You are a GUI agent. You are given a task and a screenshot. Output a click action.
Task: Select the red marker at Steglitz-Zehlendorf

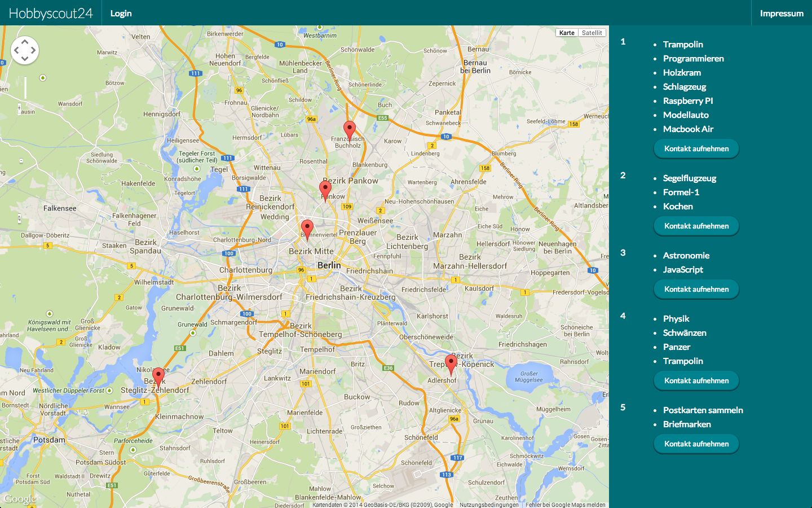coord(158,377)
